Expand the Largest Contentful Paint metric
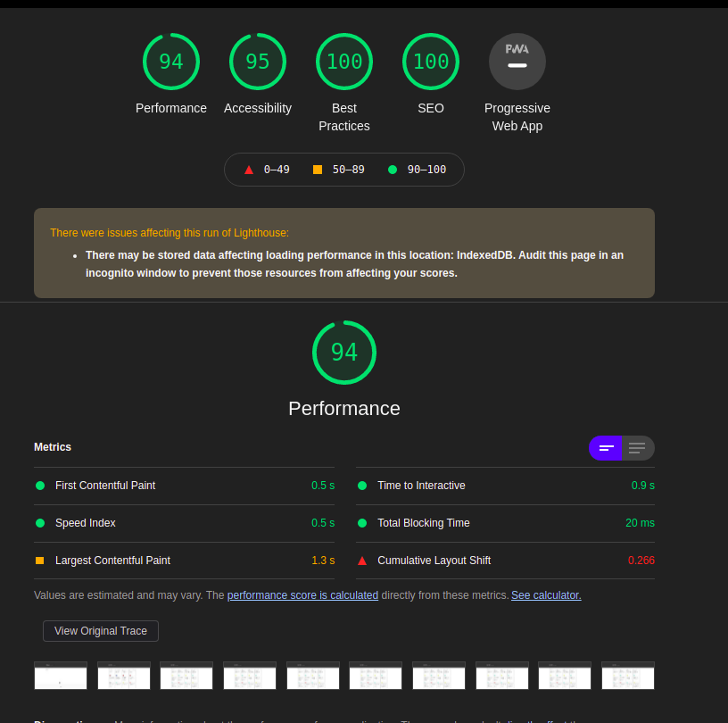The width and height of the screenshot is (728, 723). coord(185,561)
